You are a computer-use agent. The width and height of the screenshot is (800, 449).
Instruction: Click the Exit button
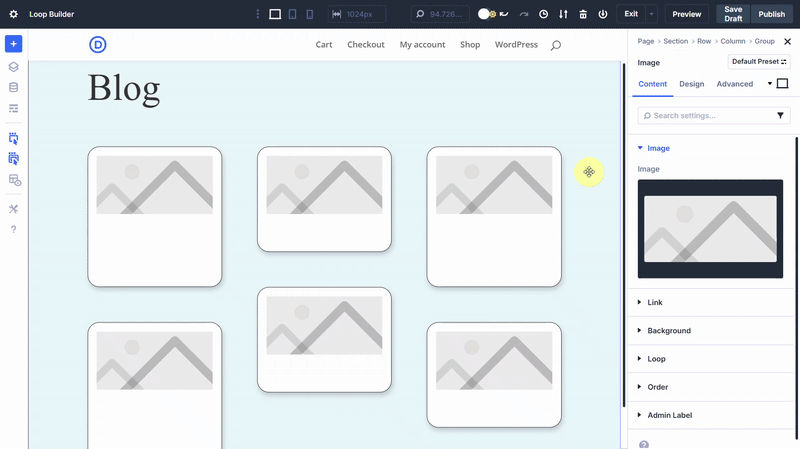(x=631, y=14)
